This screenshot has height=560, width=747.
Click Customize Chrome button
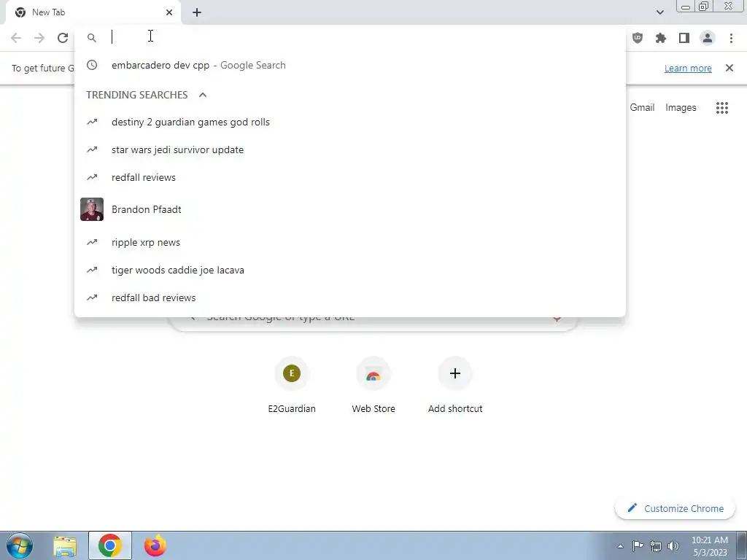pos(675,508)
